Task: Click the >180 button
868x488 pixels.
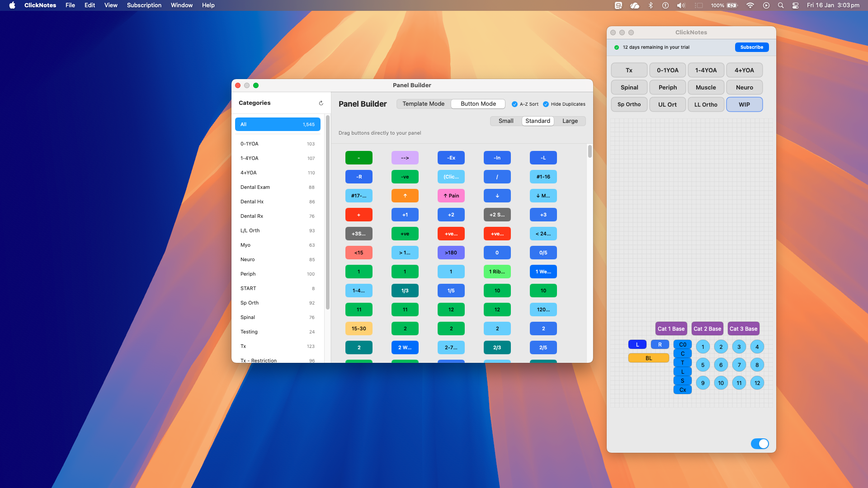Action: (x=451, y=253)
